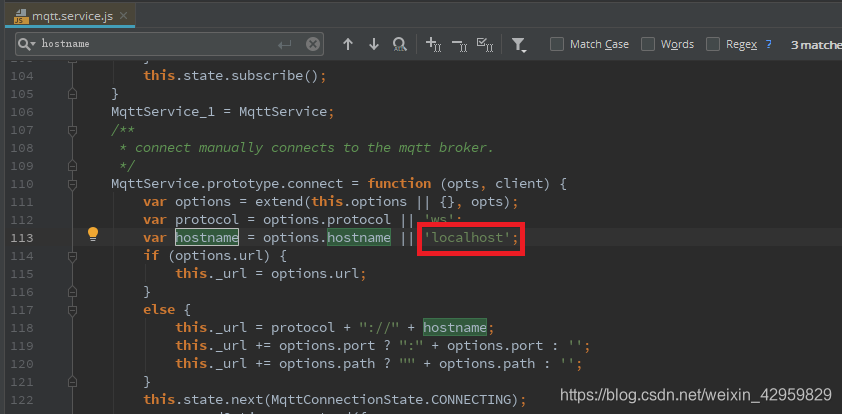The image size is (842, 414).
Task: Collapse the comment fold at line 107
Action: 72,130
